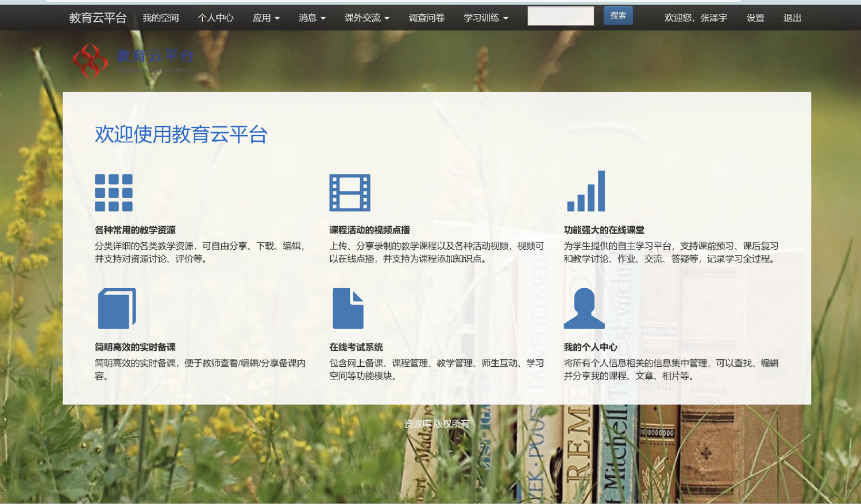The image size is (861, 504).
Task: Expand the 应用 dropdown menu
Action: click(266, 18)
